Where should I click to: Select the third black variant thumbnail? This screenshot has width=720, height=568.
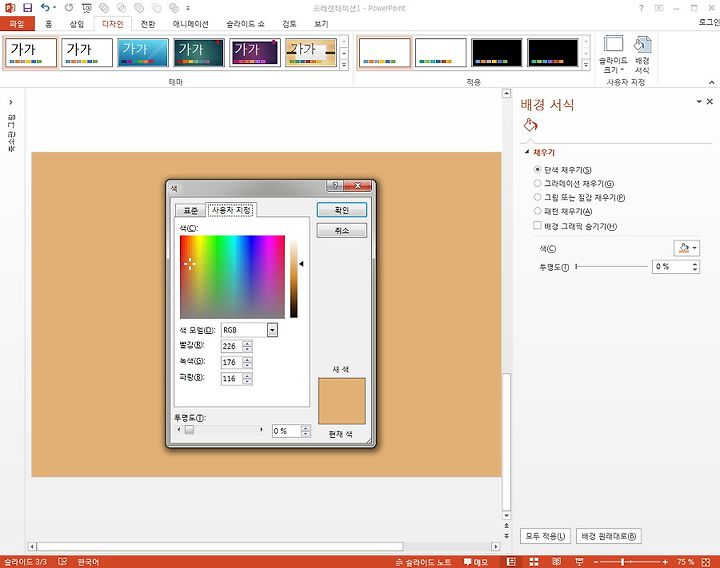(496, 53)
